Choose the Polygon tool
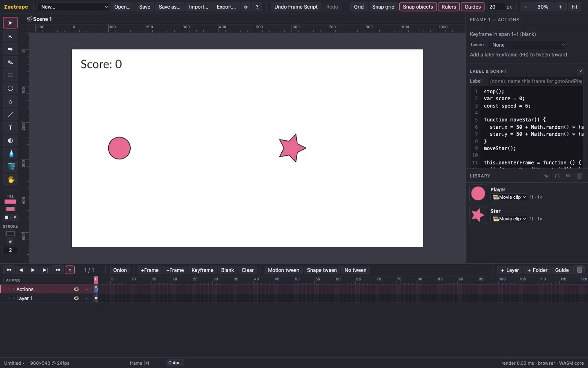This screenshot has height=368, width=588. point(10,101)
